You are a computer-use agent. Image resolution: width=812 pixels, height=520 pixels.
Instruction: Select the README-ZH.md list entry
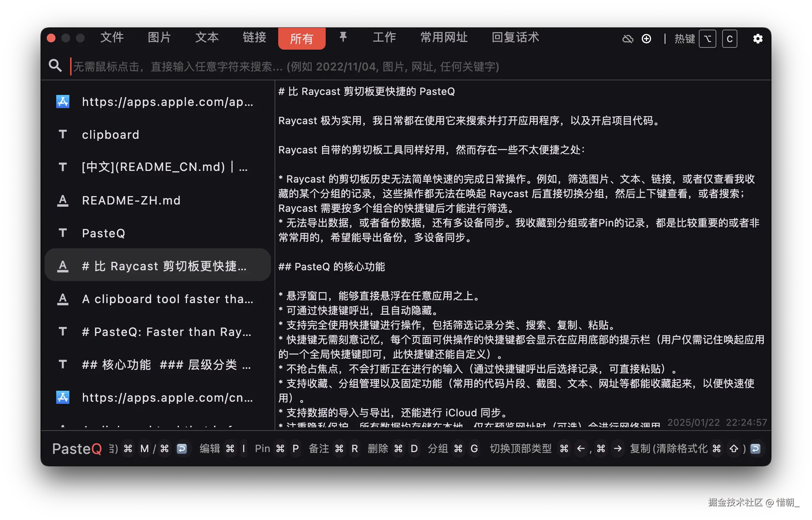point(131,200)
